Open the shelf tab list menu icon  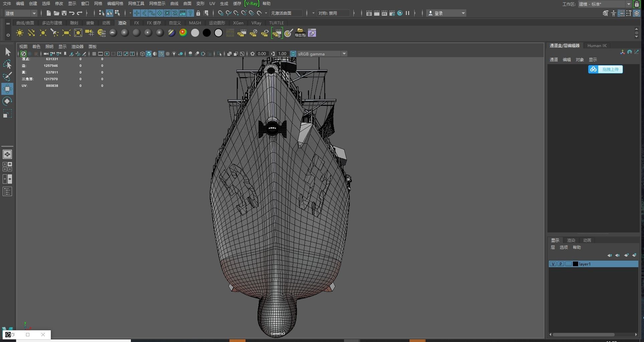8,24
